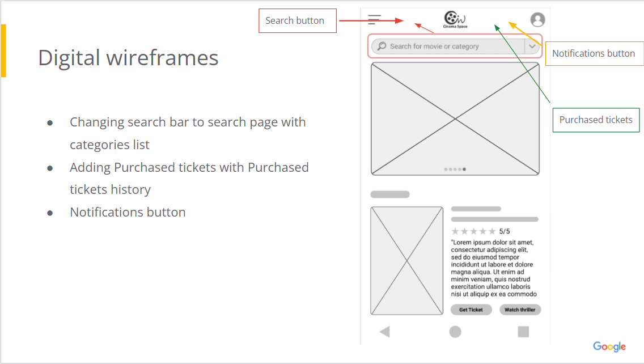Open the movie poster placeholder thumbnail

406,260
